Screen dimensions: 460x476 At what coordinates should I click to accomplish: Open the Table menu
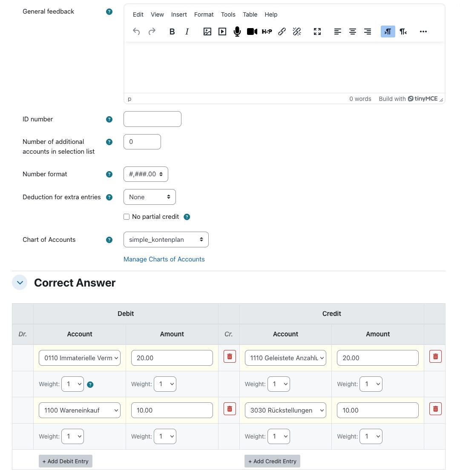(x=250, y=14)
